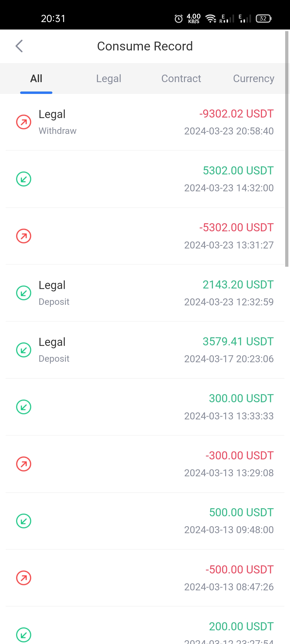
Task: Switch to the All tab
Action: click(36, 79)
